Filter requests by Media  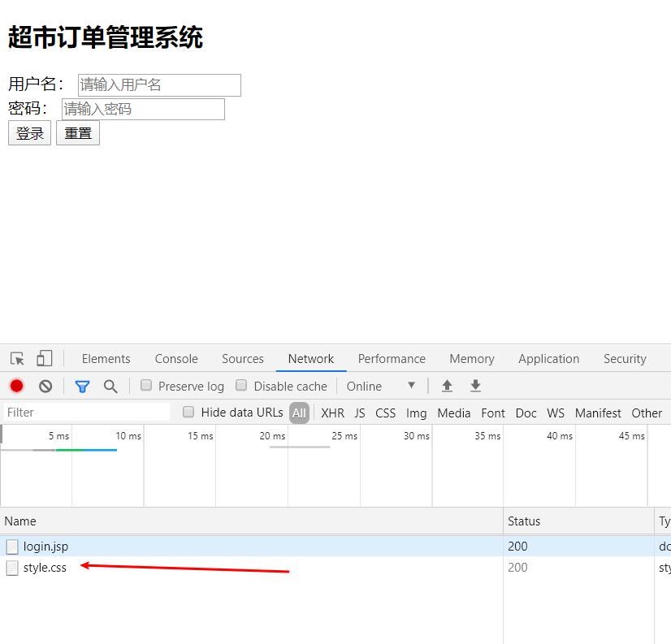point(454,413)
